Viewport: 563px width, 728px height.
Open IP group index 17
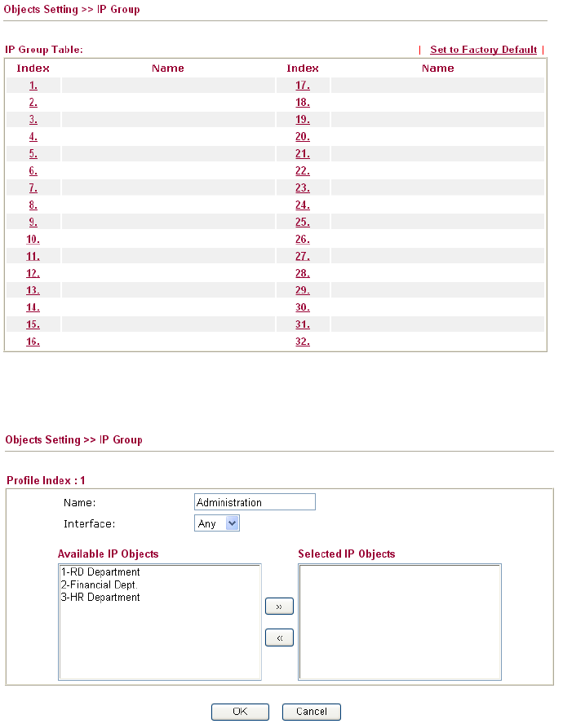pyautogui.click(x=303, y=85)
